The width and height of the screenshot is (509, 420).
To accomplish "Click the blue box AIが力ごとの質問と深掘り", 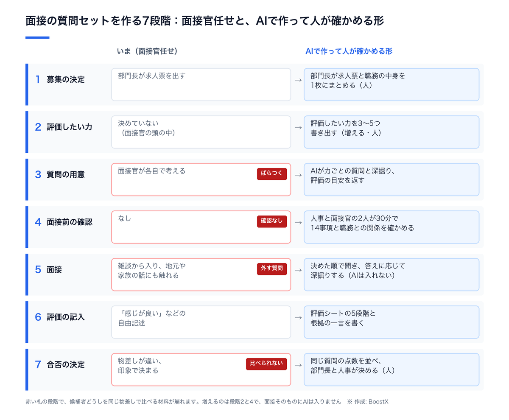I will 392,179.
